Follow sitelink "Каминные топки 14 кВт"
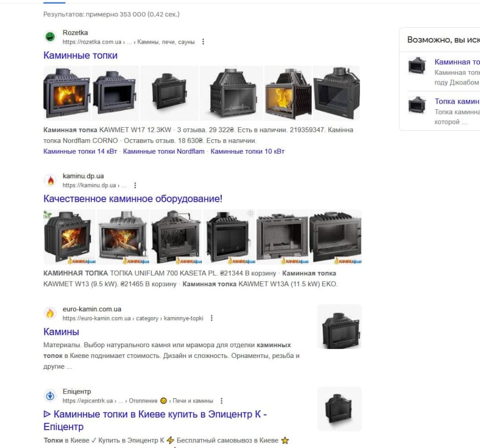The image size is (480, 448). coord(80,152)
